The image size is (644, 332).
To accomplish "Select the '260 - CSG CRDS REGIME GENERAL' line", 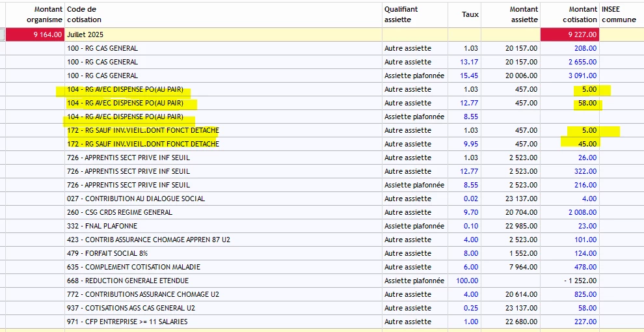I will point(120,212).
